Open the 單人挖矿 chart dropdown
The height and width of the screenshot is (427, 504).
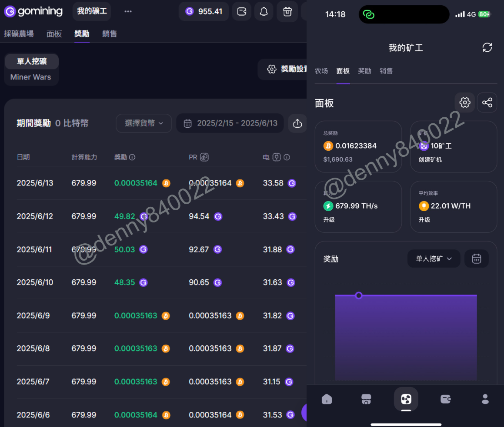pyautogui.click(x=434, y=259)
